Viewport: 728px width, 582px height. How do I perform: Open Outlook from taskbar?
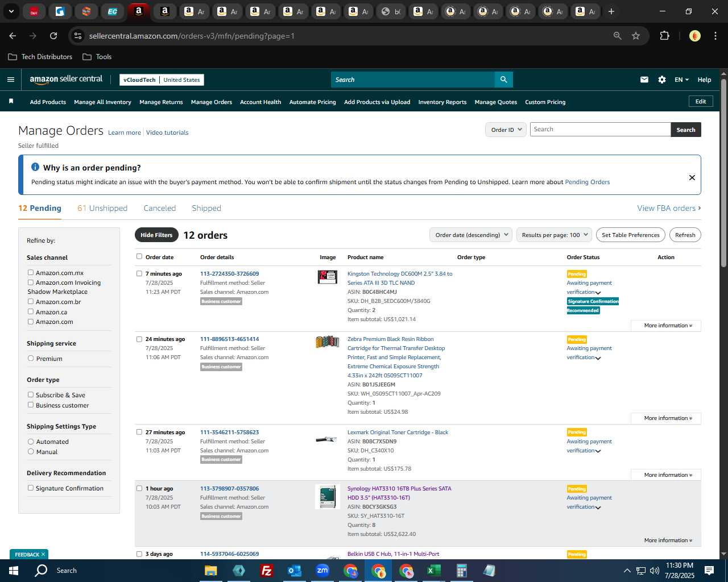(x=294, y=571)
